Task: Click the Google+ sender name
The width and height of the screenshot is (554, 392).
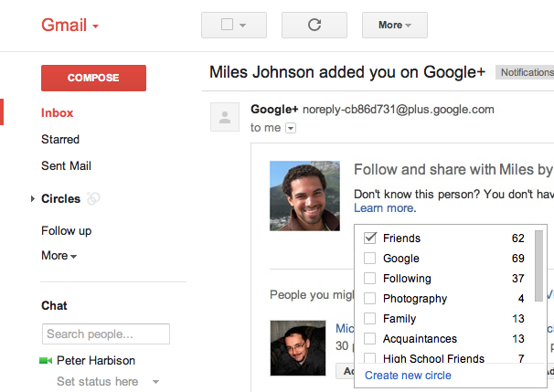Action: pos(274,110)
